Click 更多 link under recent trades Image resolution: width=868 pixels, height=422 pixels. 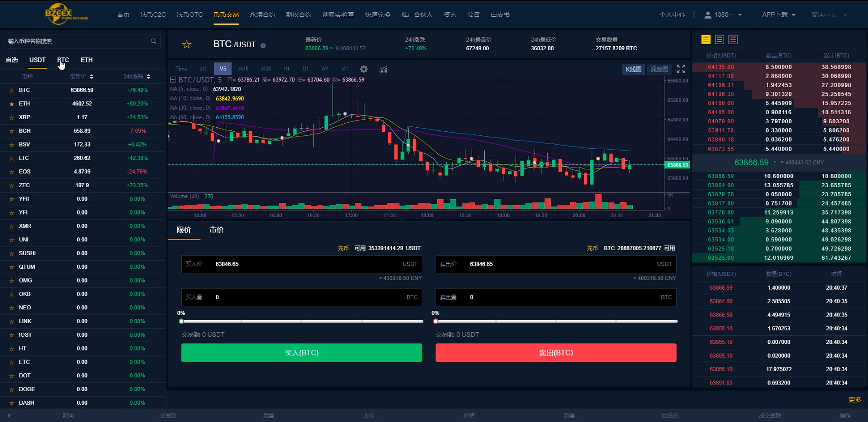tap(855, 400)
